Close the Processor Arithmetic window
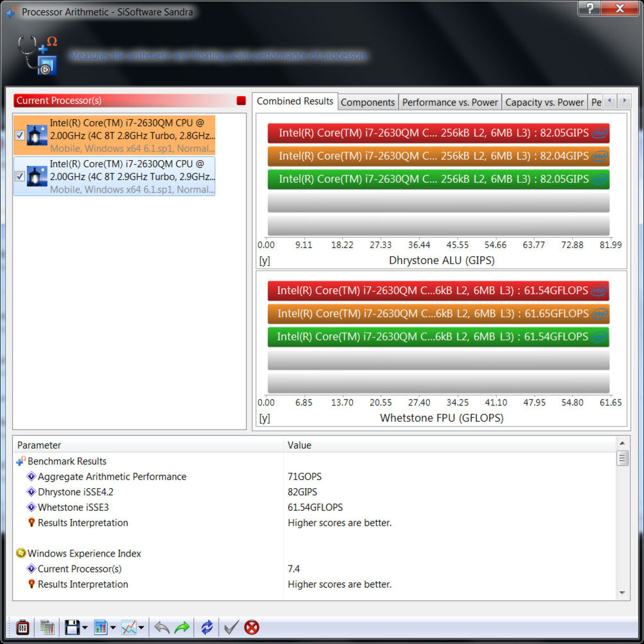Viewport: 644px width, 644px height. point(620,8)
